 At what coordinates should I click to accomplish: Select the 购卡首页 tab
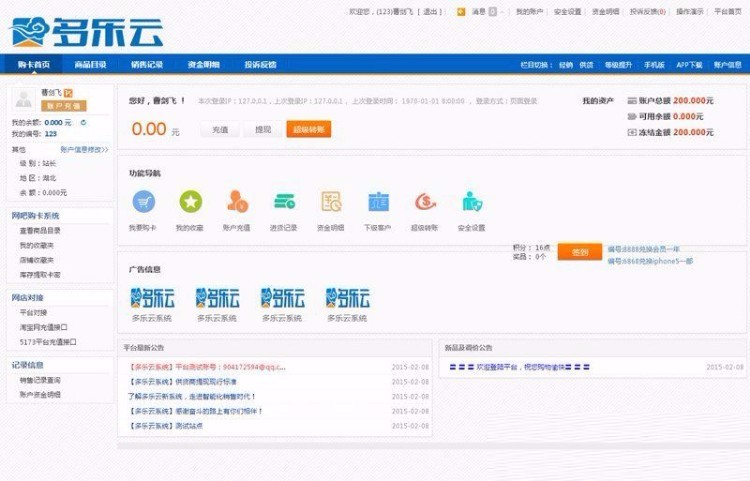pyautogui.click(x=33, y=65)
